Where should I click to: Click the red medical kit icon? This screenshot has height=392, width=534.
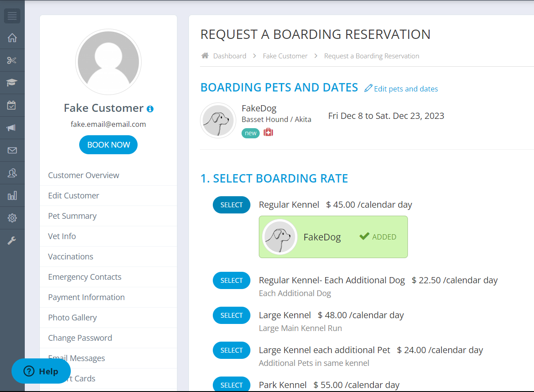click(x=268, y=132)
